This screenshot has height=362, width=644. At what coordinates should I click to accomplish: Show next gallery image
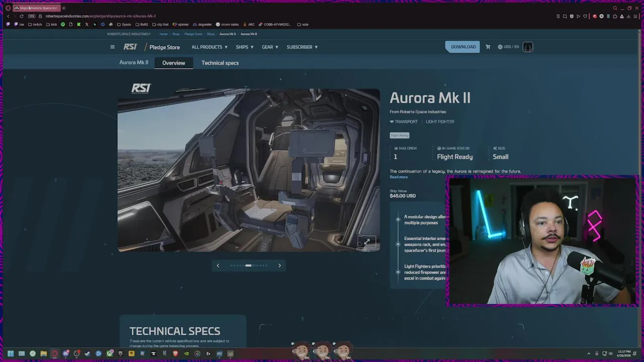coord(280,265)
